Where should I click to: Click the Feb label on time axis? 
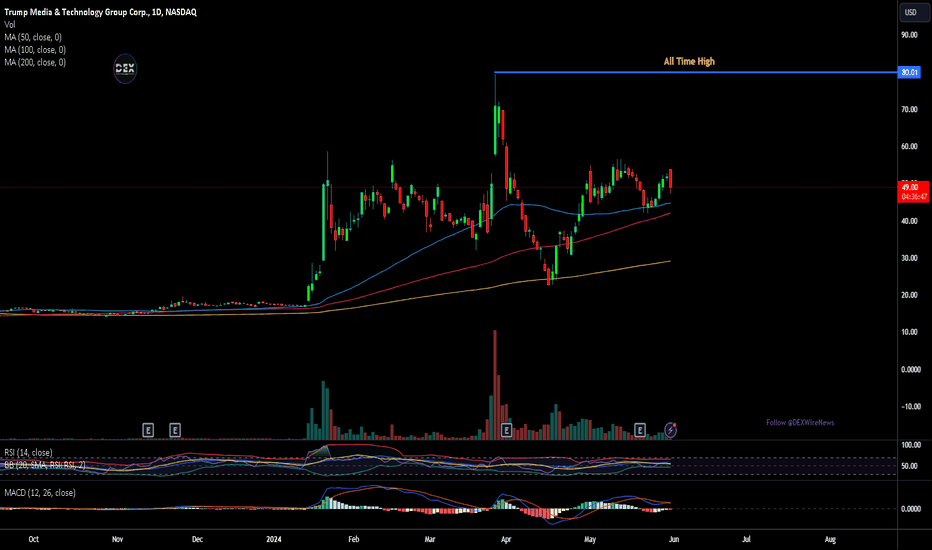tap(354, 539)
